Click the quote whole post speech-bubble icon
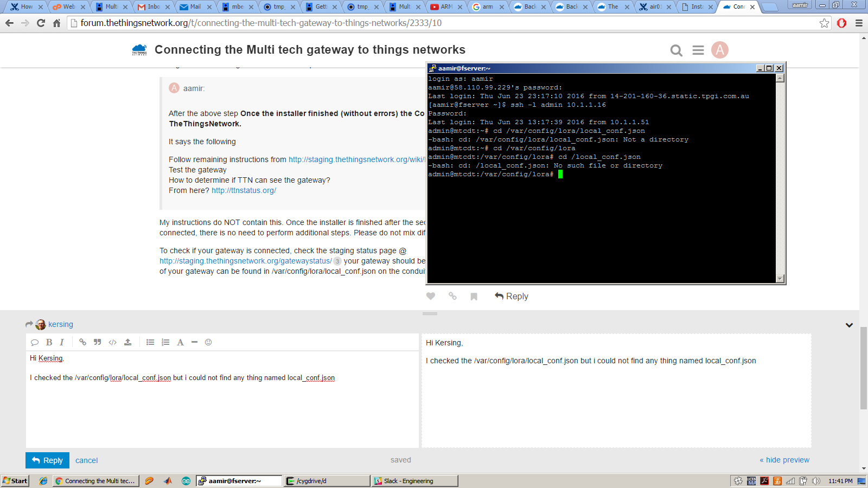 (35, 342)
